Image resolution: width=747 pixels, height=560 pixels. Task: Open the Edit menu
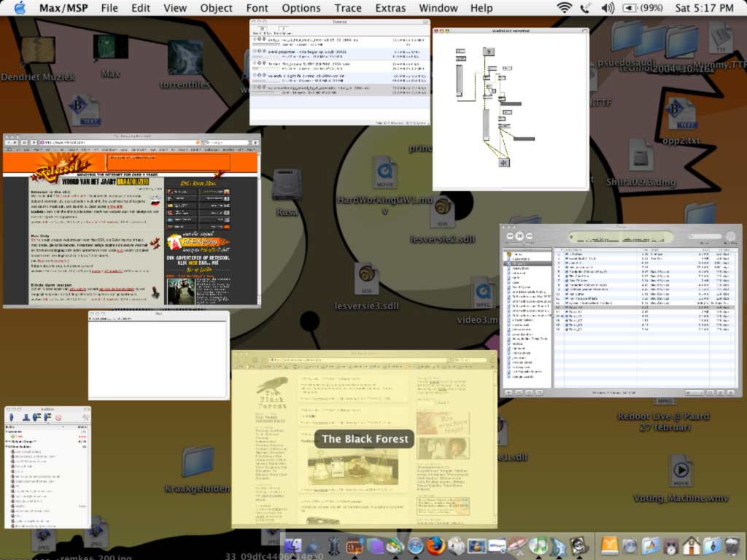point(141,7)
